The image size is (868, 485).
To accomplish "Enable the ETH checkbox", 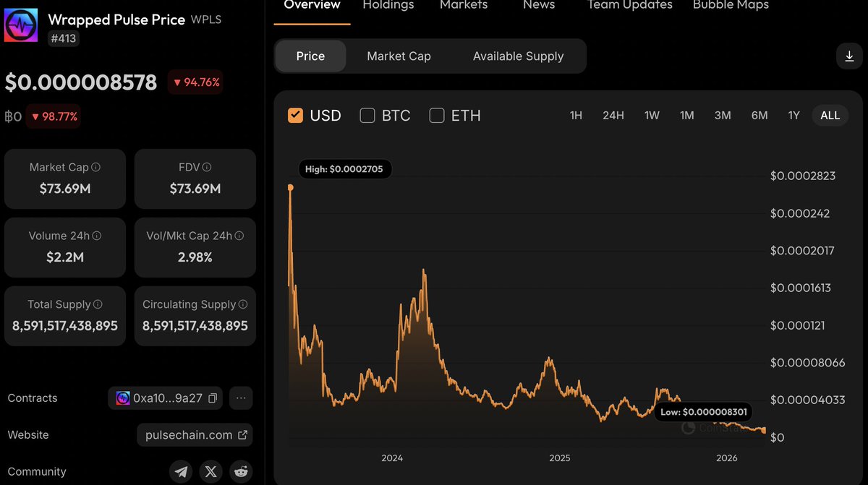I will [x=437, y=115].
